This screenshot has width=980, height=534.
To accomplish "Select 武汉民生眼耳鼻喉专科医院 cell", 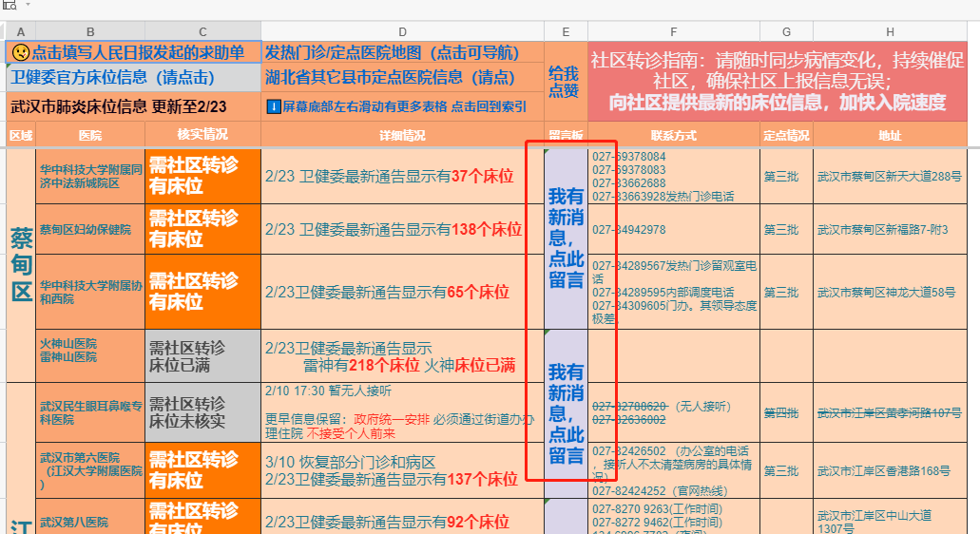I will (90, 412).
